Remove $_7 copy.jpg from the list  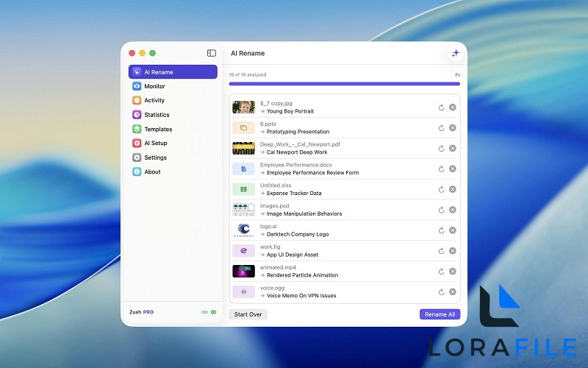pyautogui.click(x=453, y=107)
